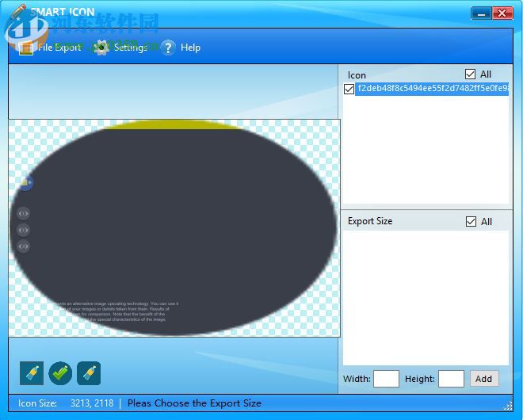Select the square shape icon style

32,373
